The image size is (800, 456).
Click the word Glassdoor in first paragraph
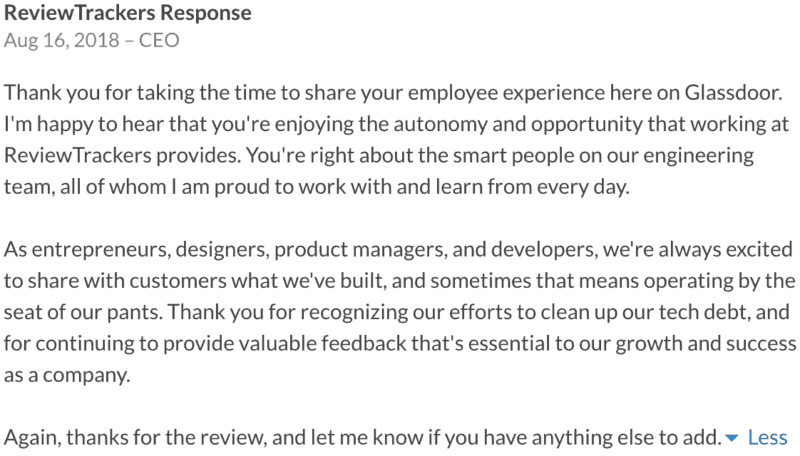point(733,93)
